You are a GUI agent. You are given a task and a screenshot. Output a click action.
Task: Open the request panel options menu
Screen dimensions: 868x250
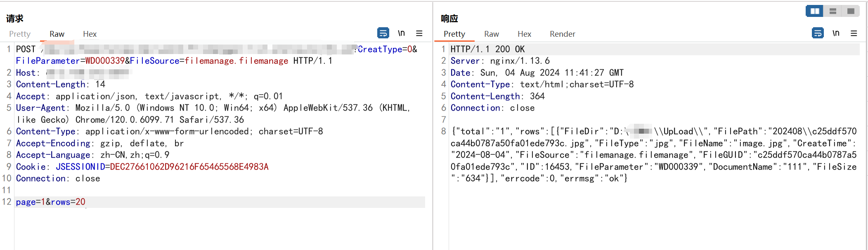(419, 33)
